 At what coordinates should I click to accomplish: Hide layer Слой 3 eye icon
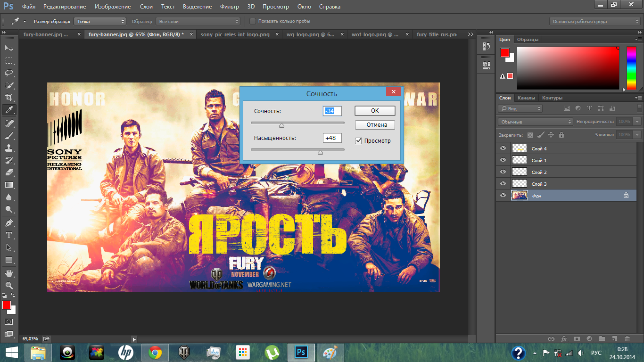pos(503,184)
